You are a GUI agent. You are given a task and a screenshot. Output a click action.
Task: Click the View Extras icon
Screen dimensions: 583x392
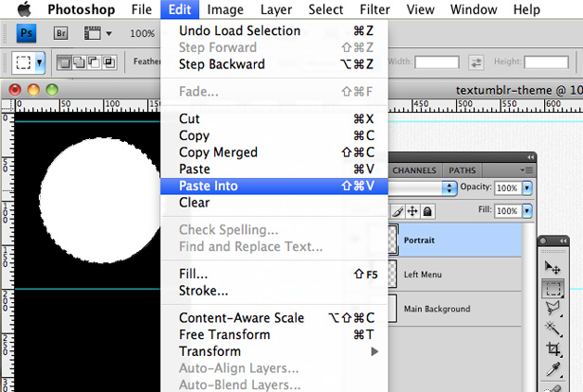click(92, 33)
